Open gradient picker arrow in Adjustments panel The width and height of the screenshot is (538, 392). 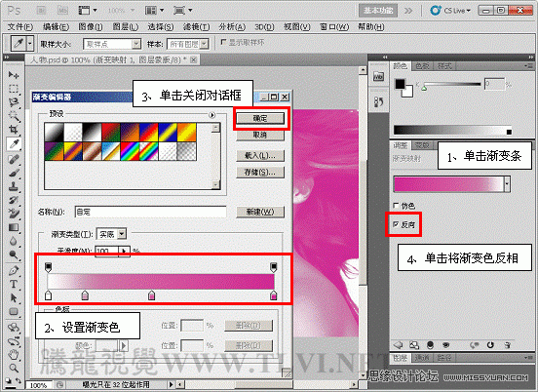pos(507,184)
